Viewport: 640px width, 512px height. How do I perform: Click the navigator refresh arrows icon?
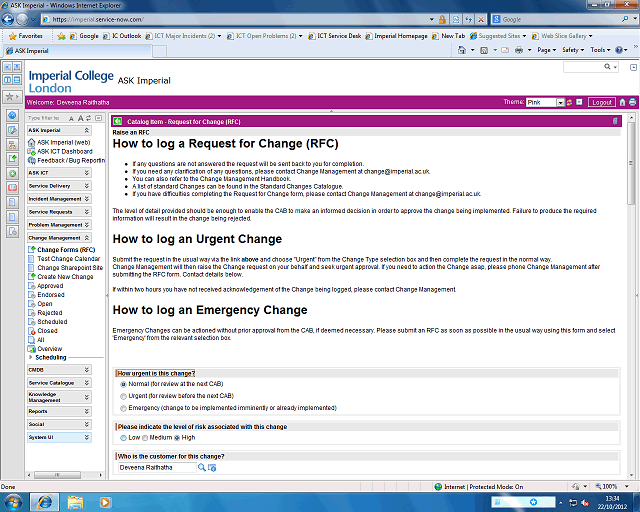[89, 117]
